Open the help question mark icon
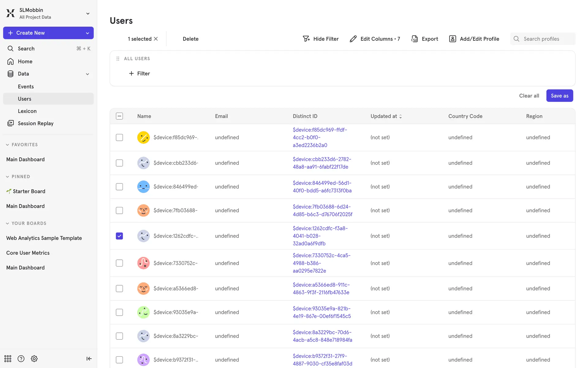This screenshot has width=588, height=368. (x=21, y=358)
